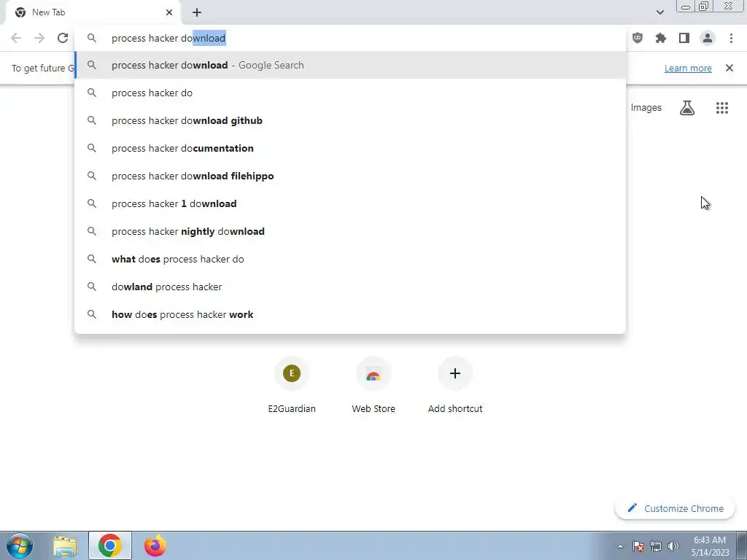Pick 'process hacker 1 download' suggestion
747x560 pixels.
pos(350,203)
